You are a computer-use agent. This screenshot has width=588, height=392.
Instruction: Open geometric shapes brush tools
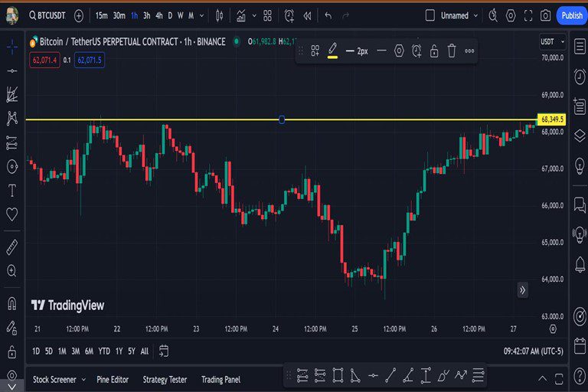tap(12, 167)
